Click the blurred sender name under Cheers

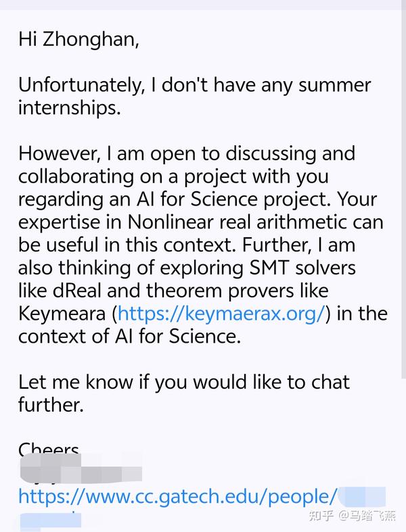tap(81, 466)
